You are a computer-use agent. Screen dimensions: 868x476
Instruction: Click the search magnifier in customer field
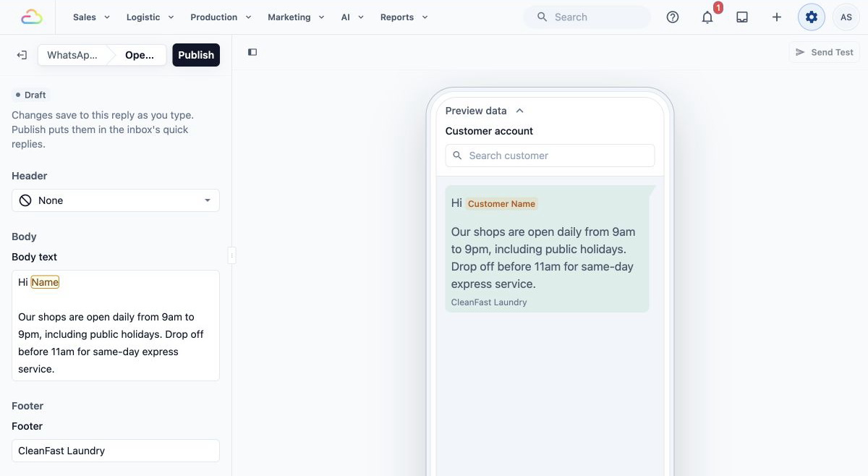pos(458,156)
